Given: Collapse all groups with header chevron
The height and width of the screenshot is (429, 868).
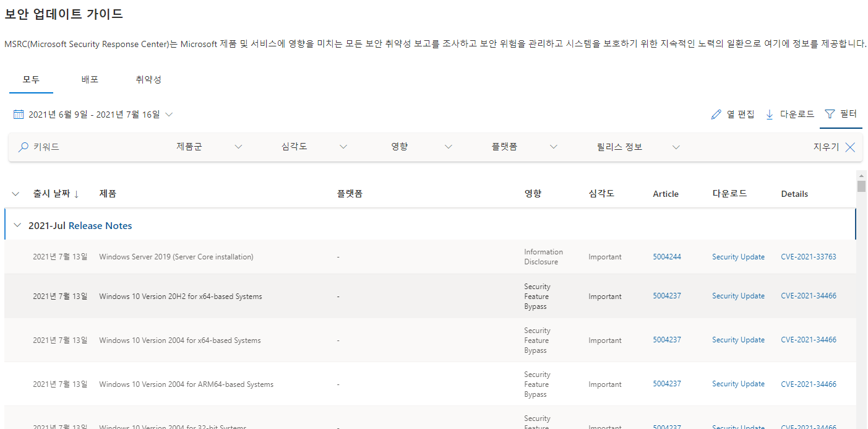Looking at the screenshot, I should point(16,194).
